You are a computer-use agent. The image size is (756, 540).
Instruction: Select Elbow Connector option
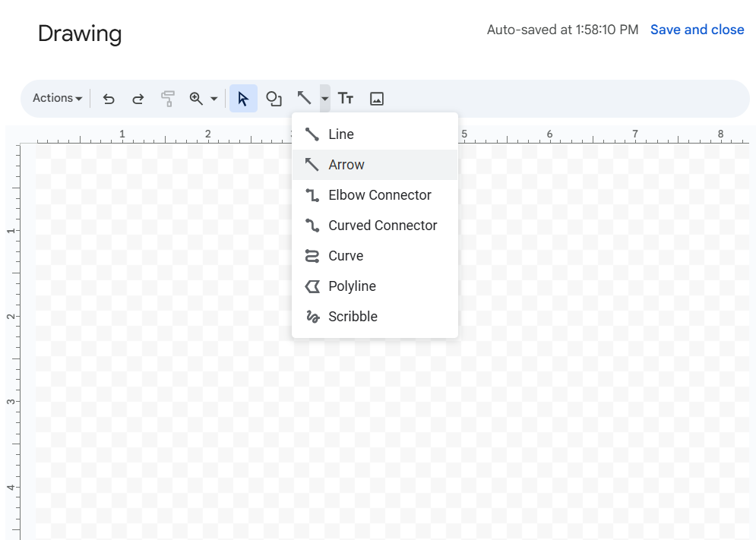[x=379, y=195]
